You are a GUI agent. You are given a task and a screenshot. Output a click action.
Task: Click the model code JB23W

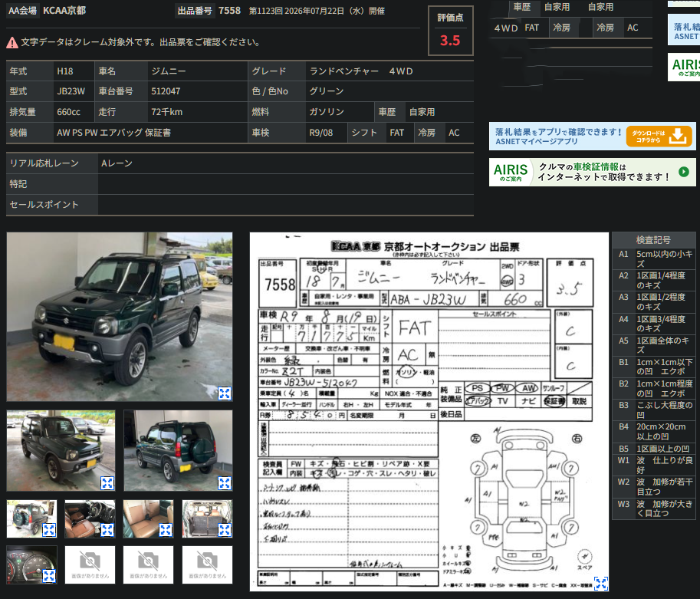[71, 91]
